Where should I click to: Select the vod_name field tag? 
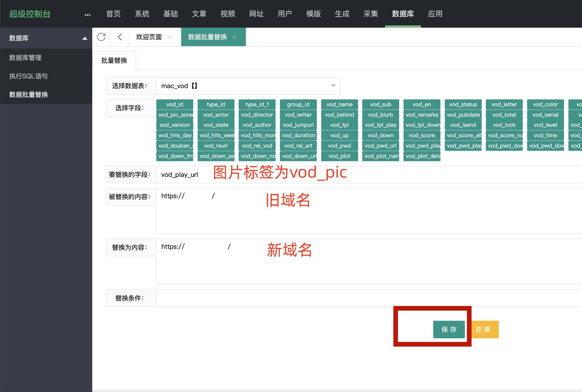[x=339, y=104]
